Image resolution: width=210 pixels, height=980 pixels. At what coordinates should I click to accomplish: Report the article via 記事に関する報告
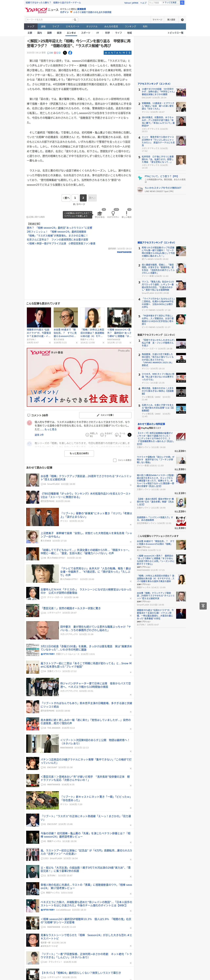point(36,217)
